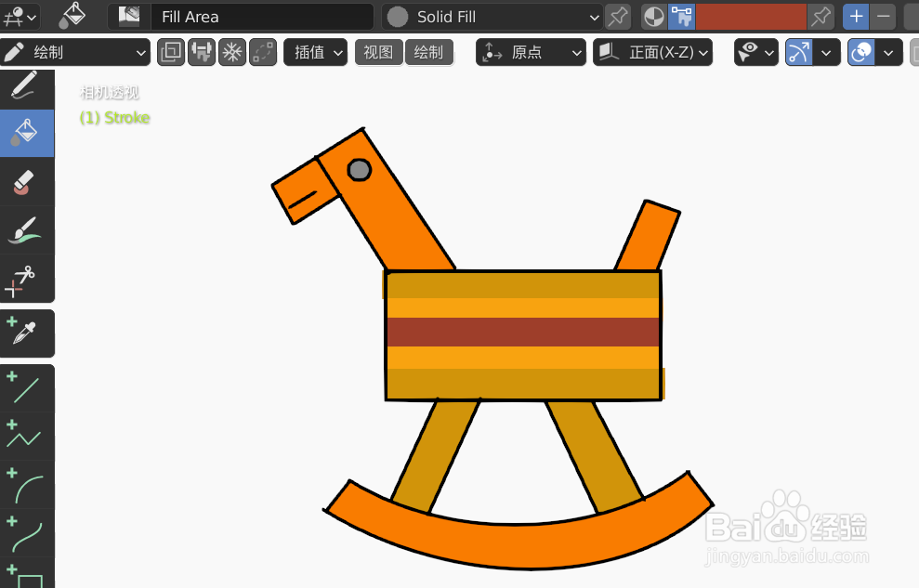Click the (1) Stroke object label

[x=115, y=118]
